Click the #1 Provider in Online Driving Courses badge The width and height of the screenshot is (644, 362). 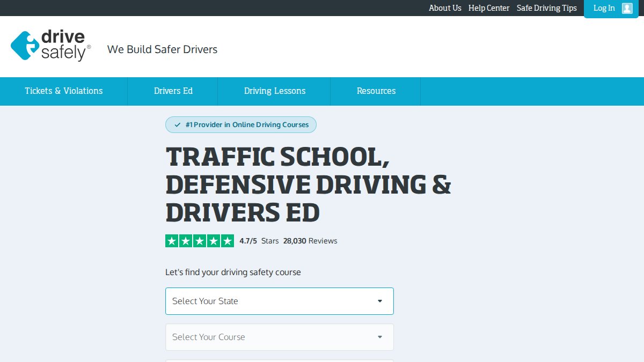241,125
